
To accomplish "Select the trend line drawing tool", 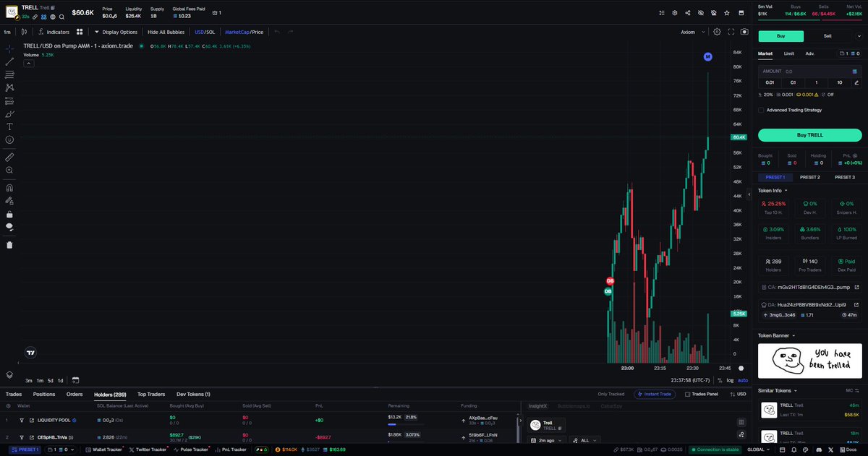I will pyautogui.click(x=9, y=62).
